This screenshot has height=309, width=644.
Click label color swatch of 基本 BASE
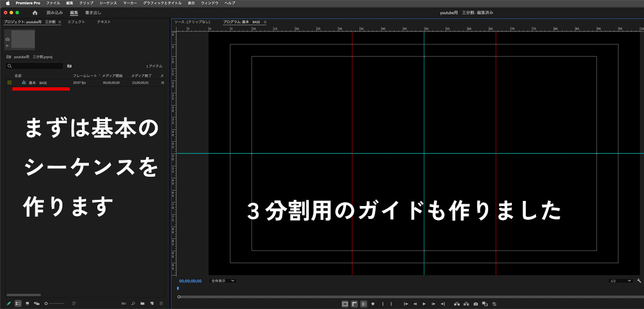[x=10, y=83]
